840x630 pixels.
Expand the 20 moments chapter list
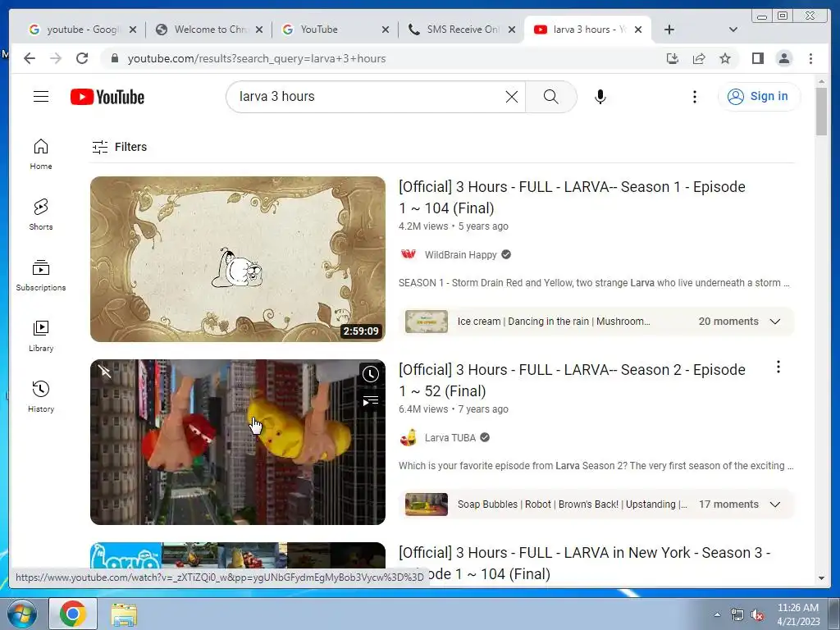[x=774, y=322]
